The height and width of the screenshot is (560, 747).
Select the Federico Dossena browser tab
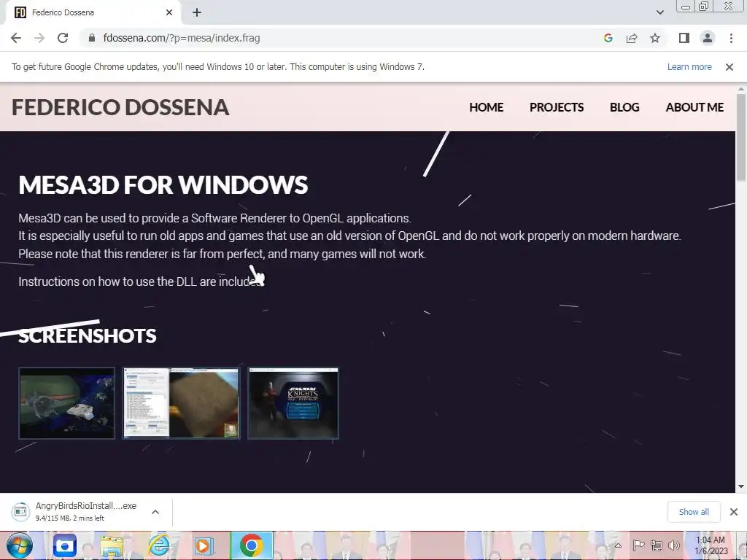point(93,12)
